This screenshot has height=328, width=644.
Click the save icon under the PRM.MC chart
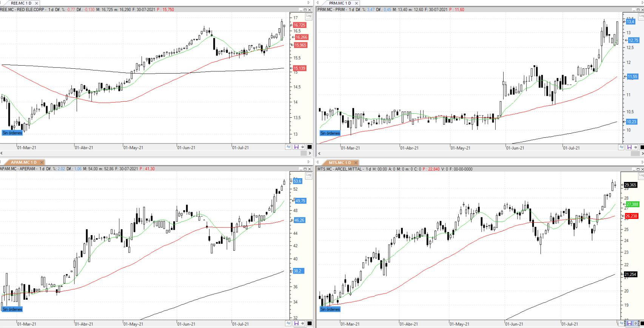click(629, 147)
